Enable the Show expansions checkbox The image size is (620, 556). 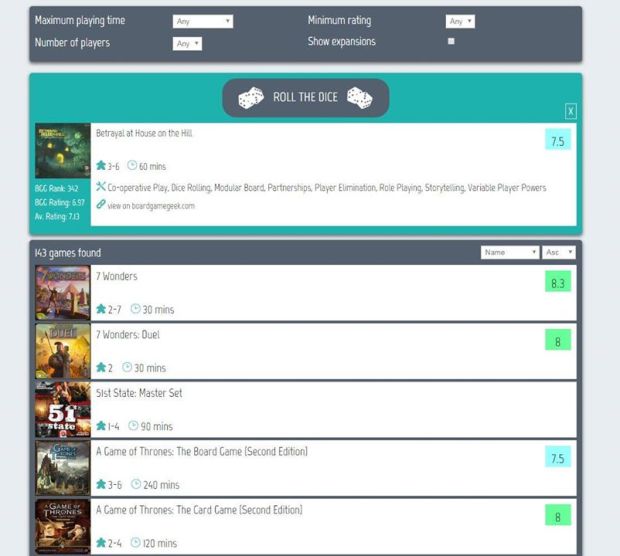pyautogui.click(x=451, y=42)
